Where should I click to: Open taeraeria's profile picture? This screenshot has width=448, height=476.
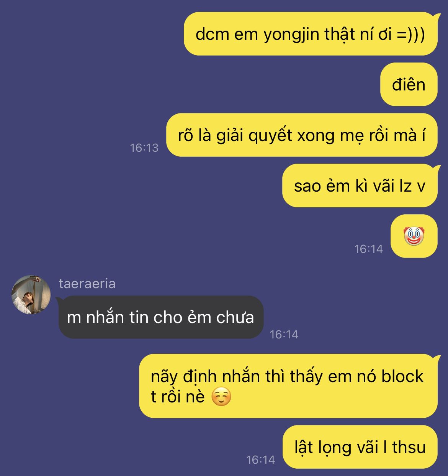(x=31, y=294)
